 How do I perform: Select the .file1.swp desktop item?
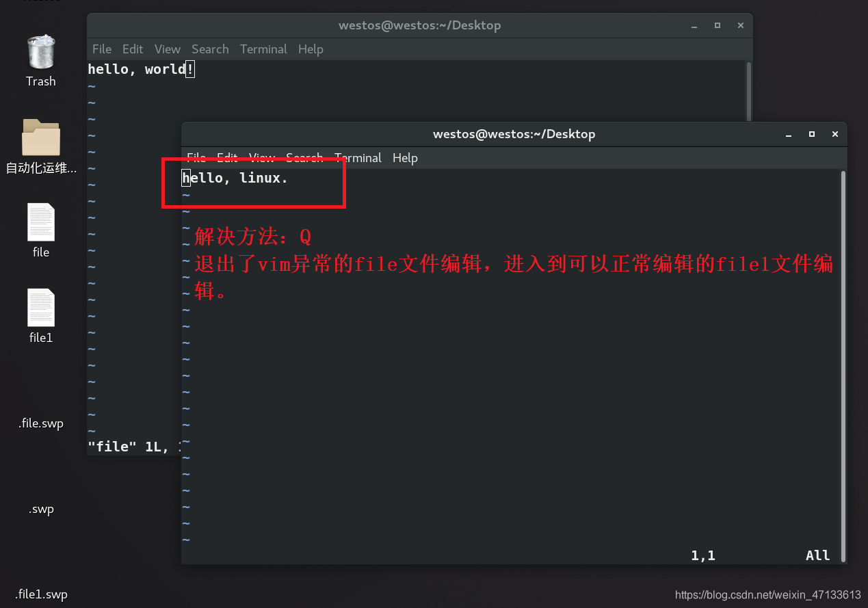pos(41,594)
